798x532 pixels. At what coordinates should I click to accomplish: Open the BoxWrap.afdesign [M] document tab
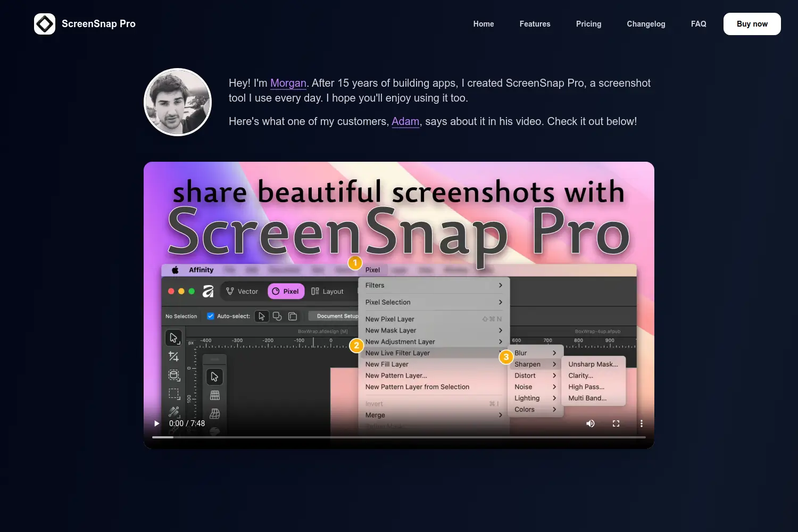point(322,331)
